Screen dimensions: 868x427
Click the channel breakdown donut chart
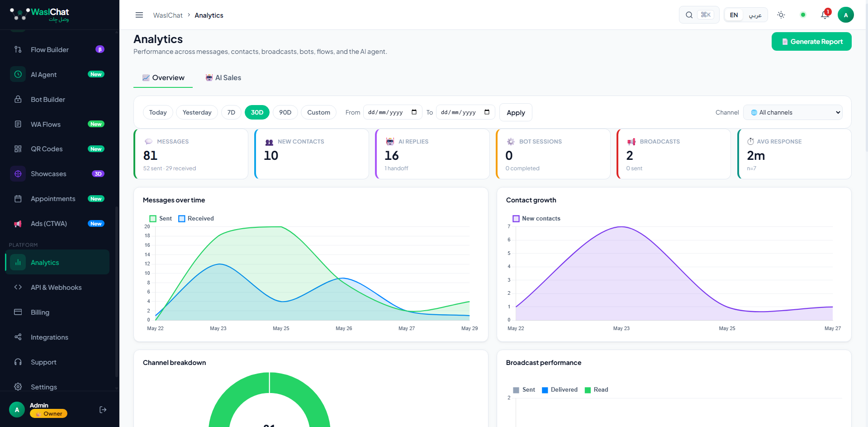click(270, 399)
